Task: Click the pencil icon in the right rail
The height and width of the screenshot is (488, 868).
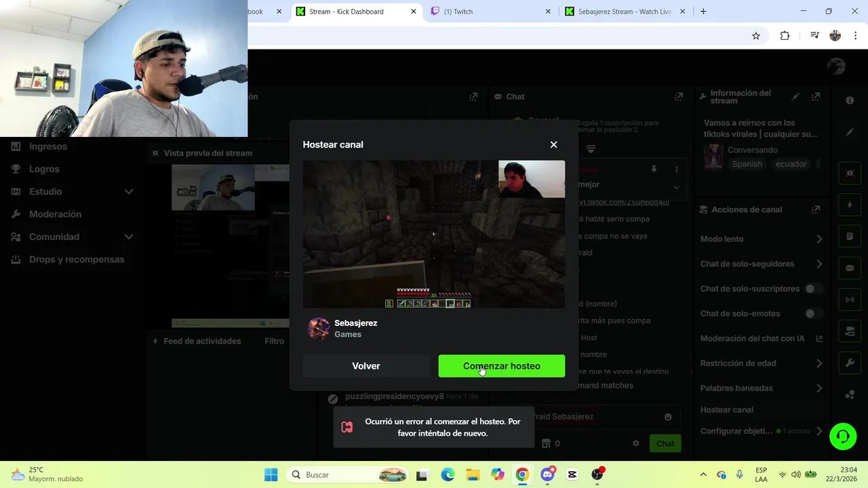Action: click(850, 132)
